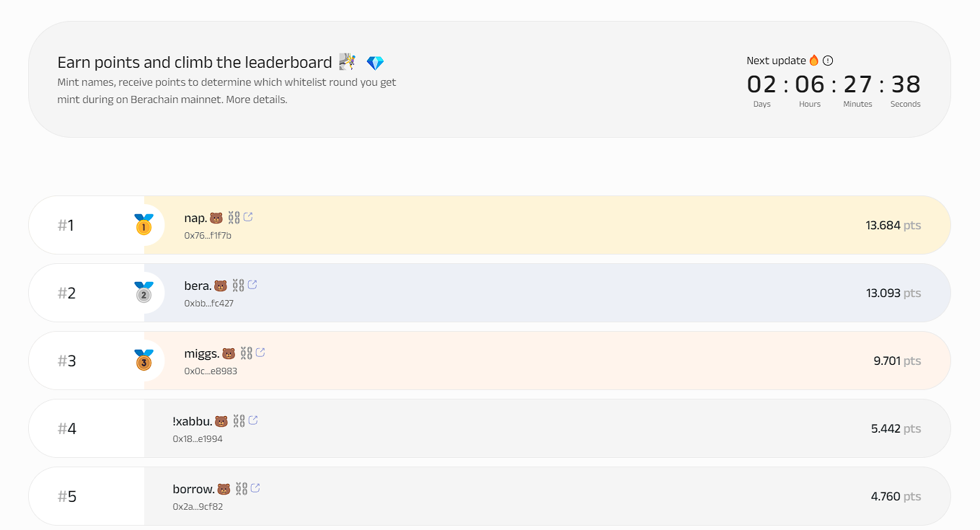This screenshot has height=530, width=980.
Task: Click the bronze medal icon for rank #3
Action: tap(144, 360)
